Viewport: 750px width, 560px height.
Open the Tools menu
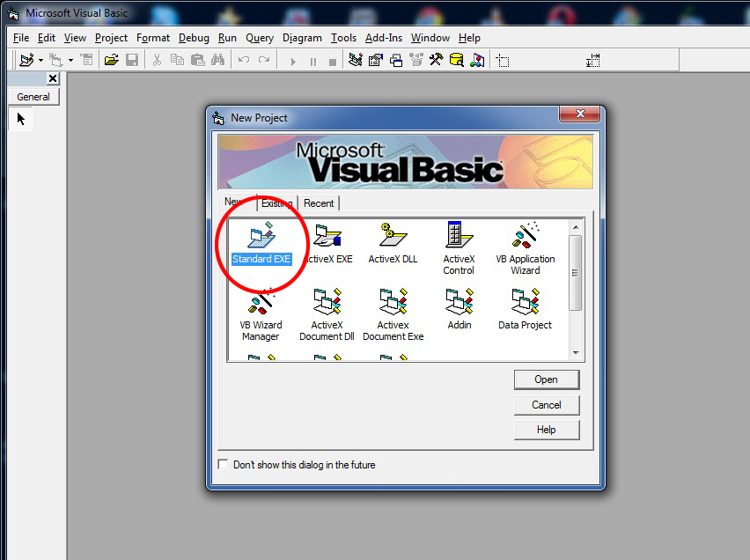343,38
